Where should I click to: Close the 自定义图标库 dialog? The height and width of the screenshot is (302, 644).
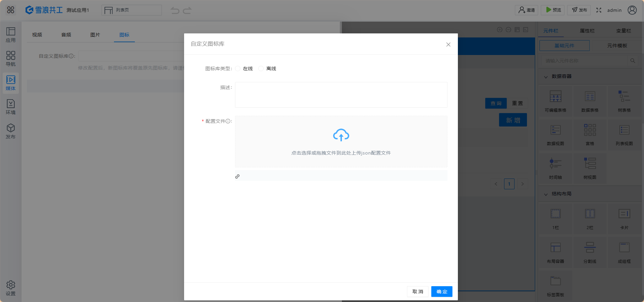pyautogui.click(x=448, y=45)
